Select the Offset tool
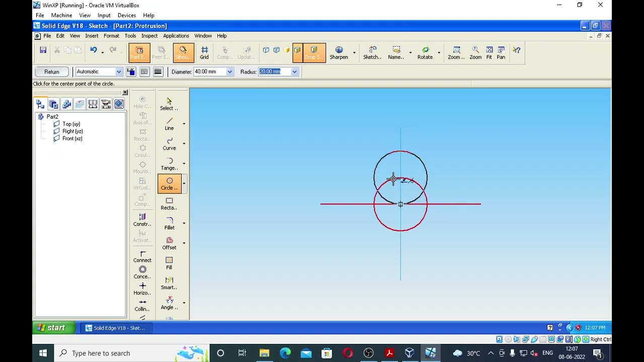 tap(169, 243)
